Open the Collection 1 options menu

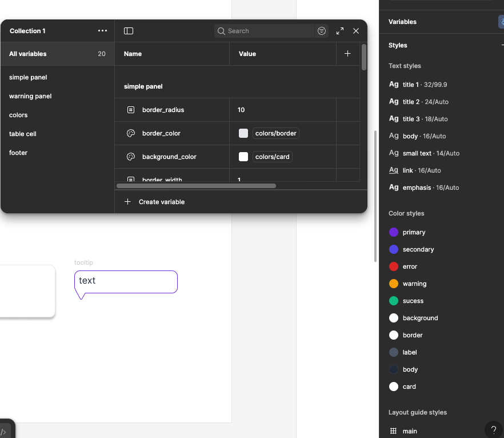102,31
